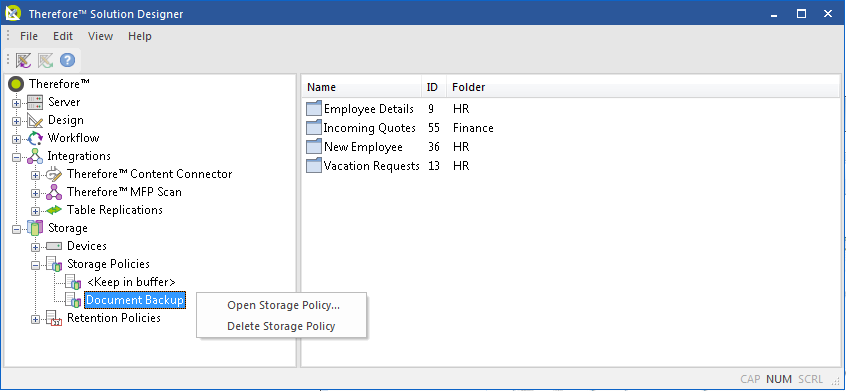Select the <Keep in buffer> policy label
This screenshot has height=391, width=846.
coord(131,282)
